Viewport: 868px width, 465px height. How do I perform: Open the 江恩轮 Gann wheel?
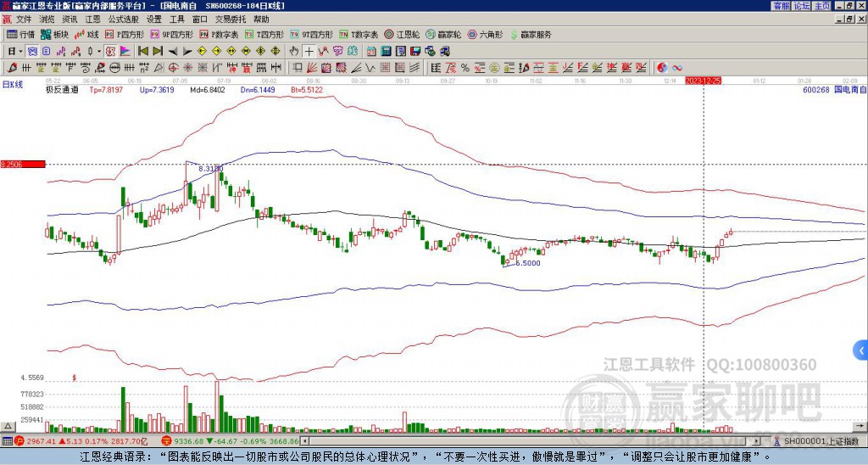coord(403,34)
